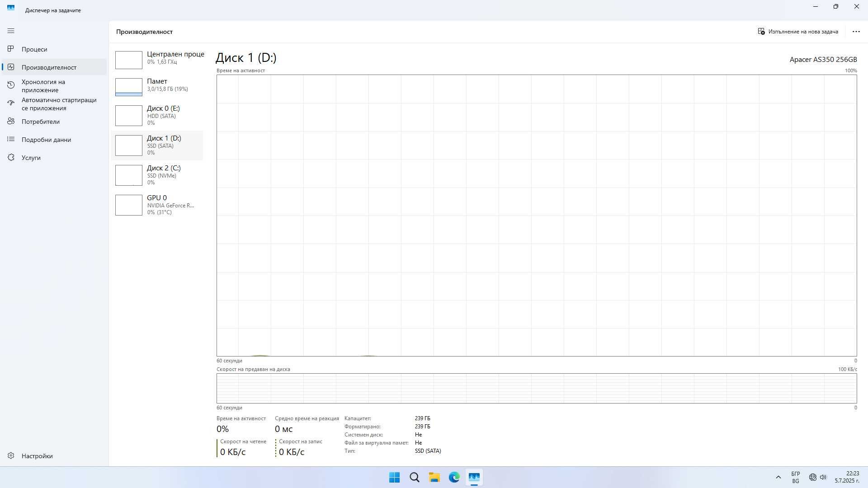Screen dimensions: 868x488
Task: Open the three-dots more options menu
Action: click(856, 31)
